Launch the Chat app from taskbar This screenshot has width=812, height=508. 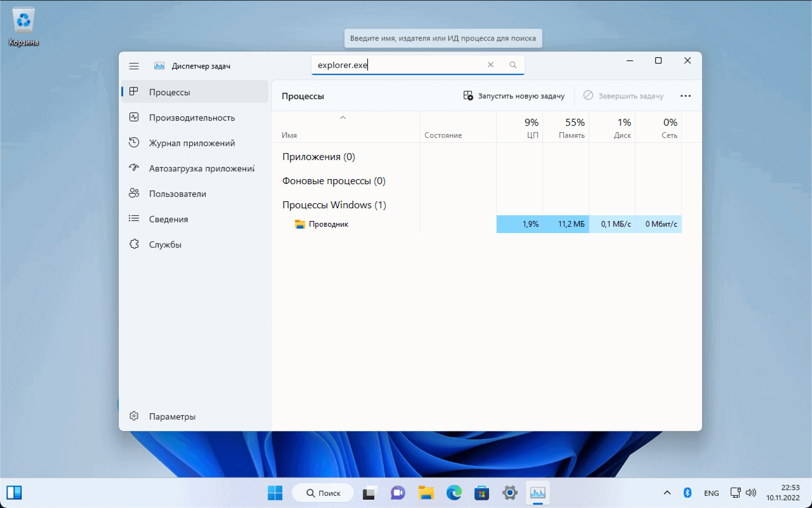(x=398, y=493)
